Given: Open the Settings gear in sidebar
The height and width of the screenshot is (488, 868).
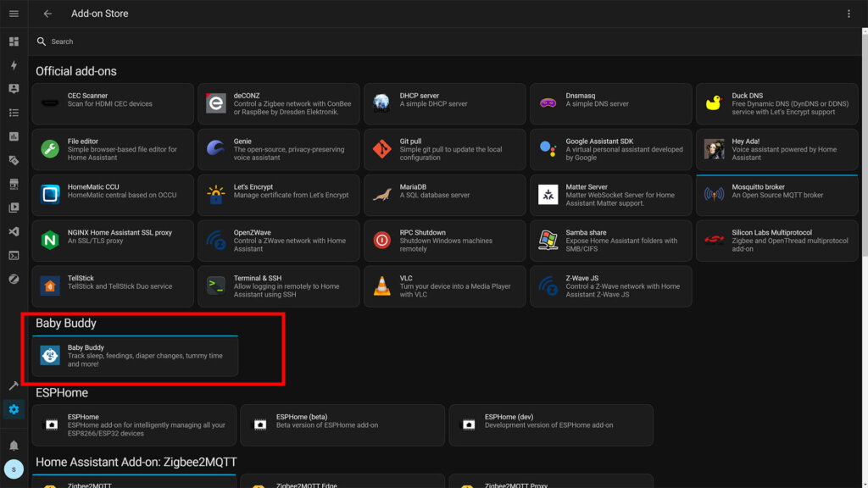Looking at the screenshot, I should pyautogui.click(x=14, y=410).
